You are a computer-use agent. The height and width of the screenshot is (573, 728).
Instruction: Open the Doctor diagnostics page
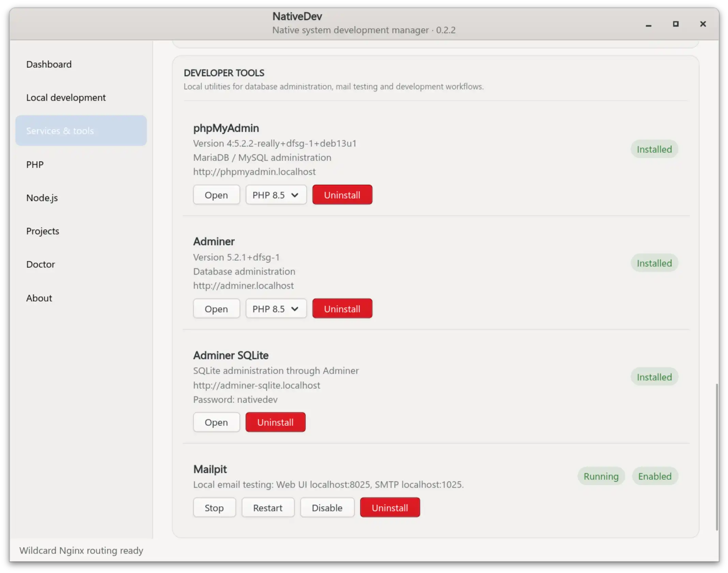(81, 264)
